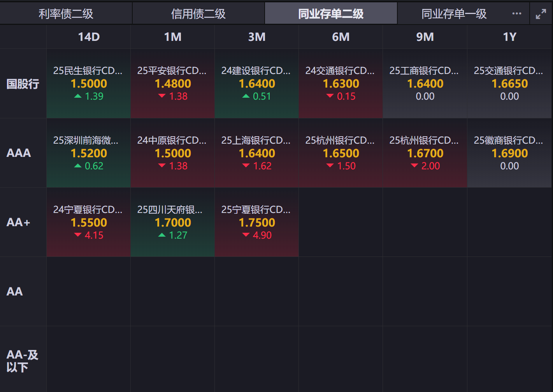Open the 25上海银行CD 1.6400 cell

[x=257, y=153]
